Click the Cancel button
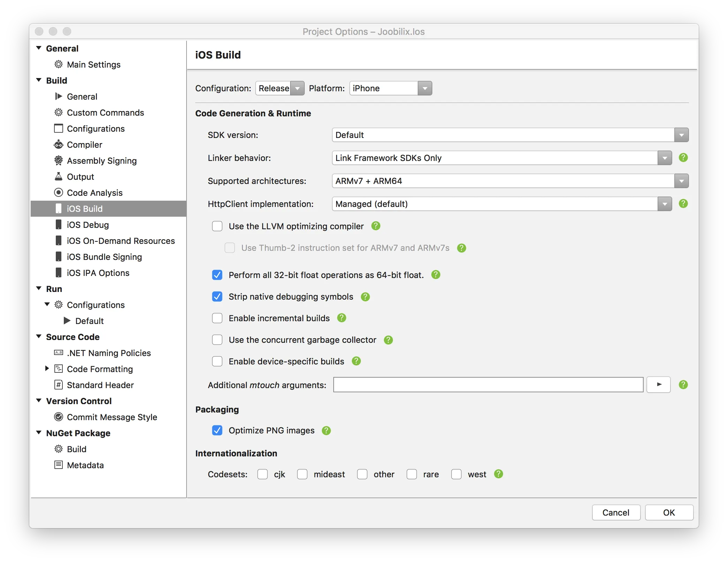The width and height of the screenshot is (728, 563). click(x=616, y=512)
